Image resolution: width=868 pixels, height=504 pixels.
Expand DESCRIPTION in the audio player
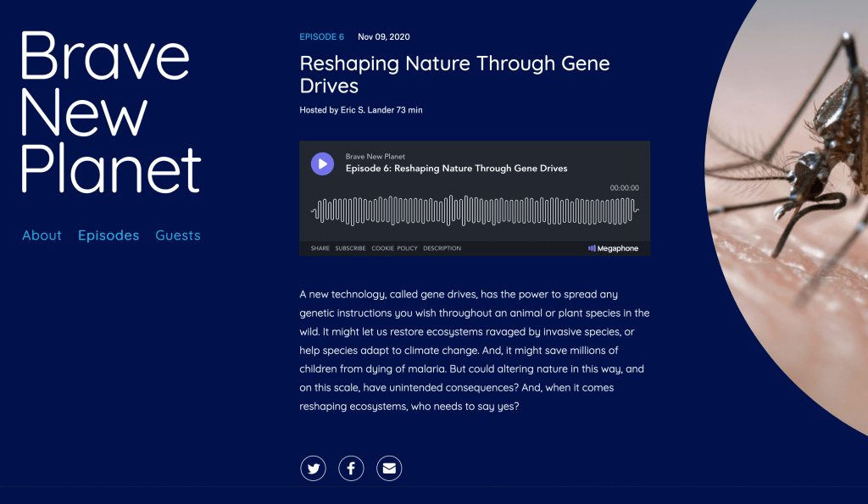pos(442,248)
